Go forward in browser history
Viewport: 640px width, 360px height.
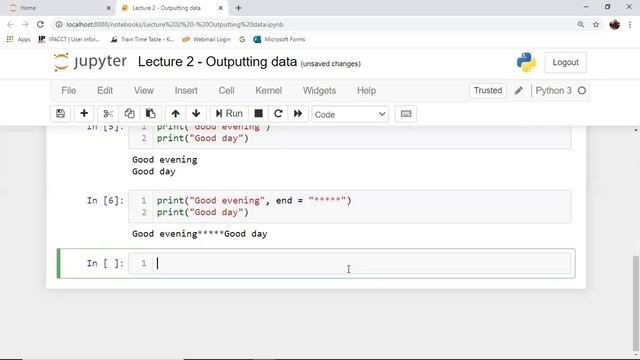(25, 24)
